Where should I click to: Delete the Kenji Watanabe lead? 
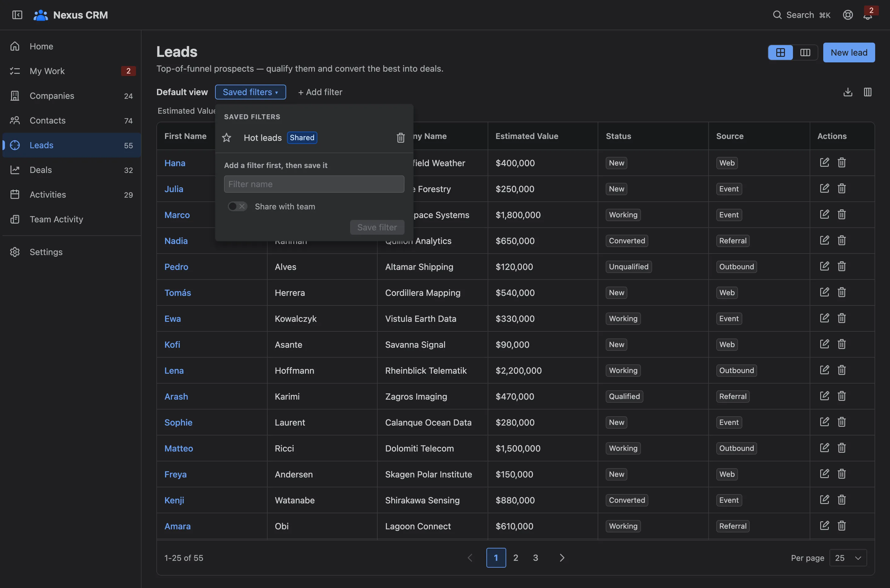(841, 500)
